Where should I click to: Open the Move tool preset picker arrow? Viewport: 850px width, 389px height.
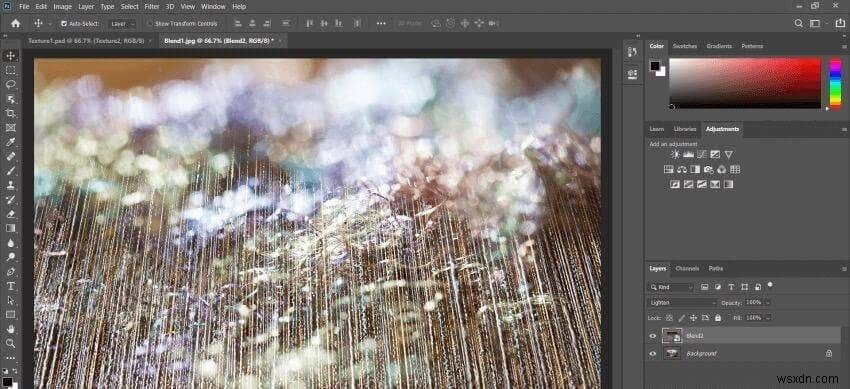(x=50, y=24)
